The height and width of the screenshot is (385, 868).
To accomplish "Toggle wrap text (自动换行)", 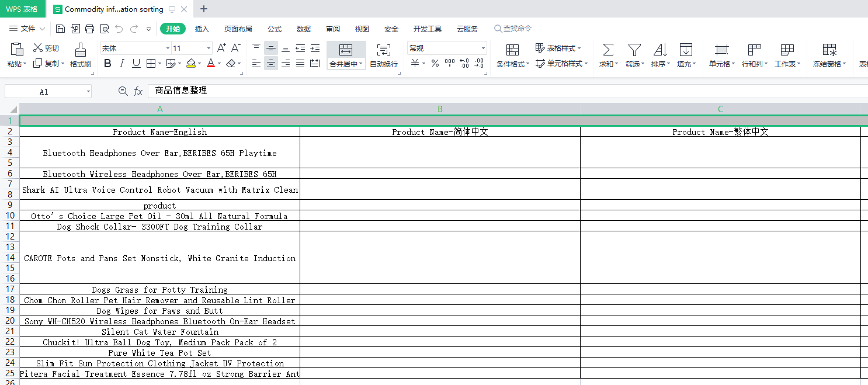I will pos(384,56).
